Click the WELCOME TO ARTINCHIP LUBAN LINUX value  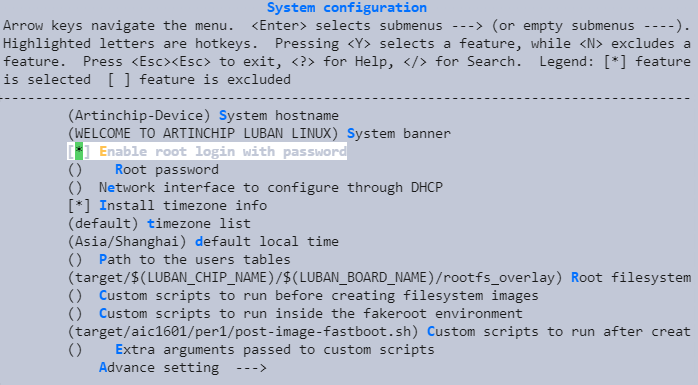[x=203, y=134]
